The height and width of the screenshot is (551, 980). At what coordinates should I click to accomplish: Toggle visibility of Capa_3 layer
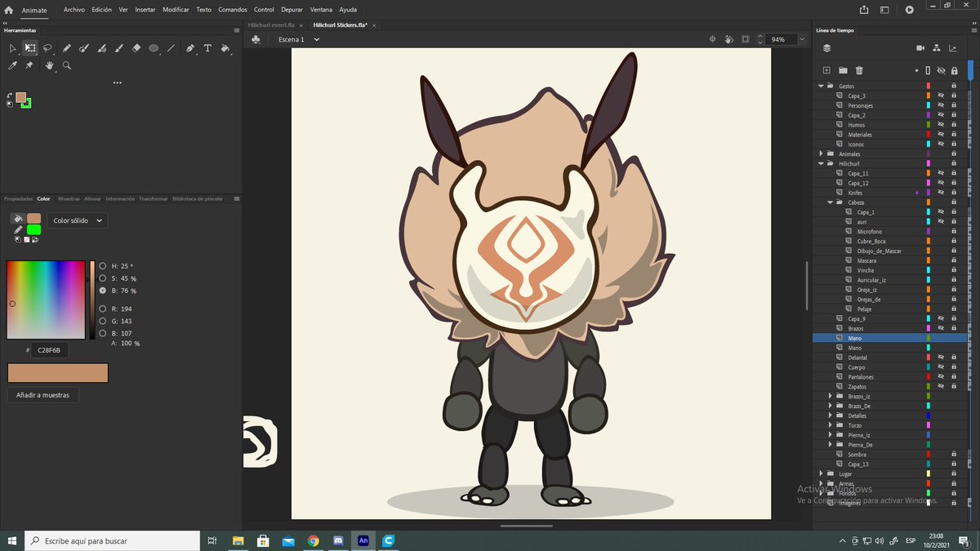click(x=941, y=96)
